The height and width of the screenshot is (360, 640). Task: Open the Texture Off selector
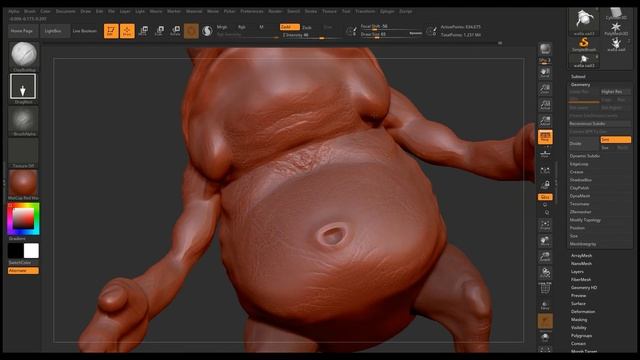click(24, 151)
